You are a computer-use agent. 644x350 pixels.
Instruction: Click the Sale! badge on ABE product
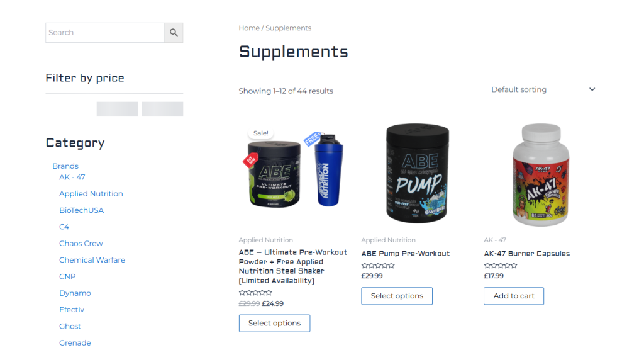[x=261, y=133]
